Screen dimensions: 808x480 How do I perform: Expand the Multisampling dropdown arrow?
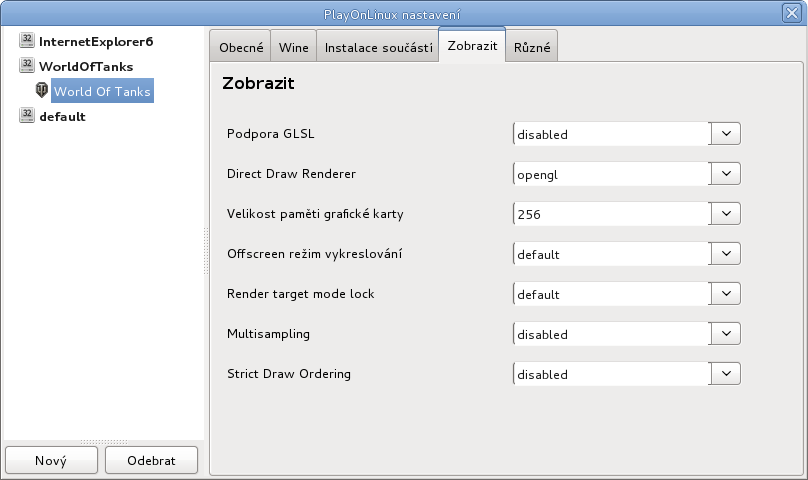726,334
